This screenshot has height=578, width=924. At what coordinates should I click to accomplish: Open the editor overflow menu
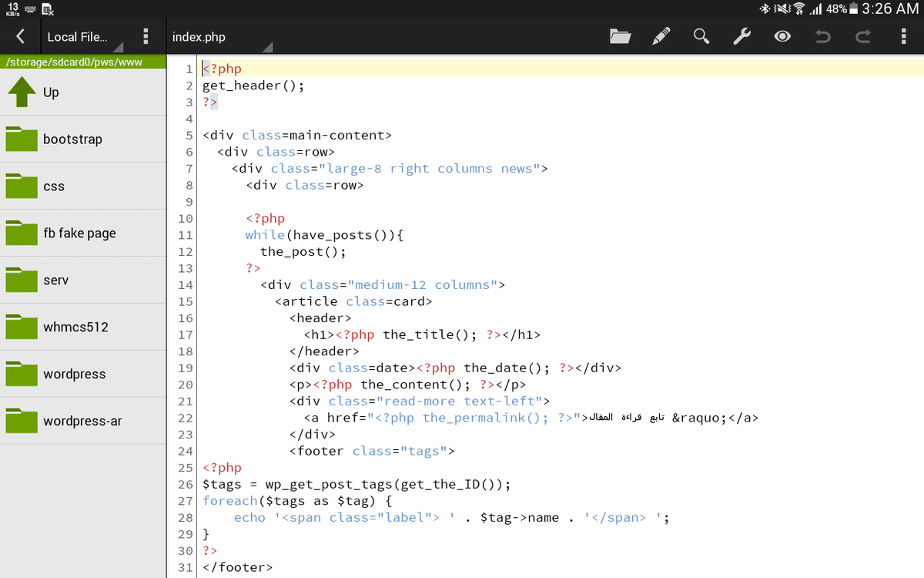(904, 36)
